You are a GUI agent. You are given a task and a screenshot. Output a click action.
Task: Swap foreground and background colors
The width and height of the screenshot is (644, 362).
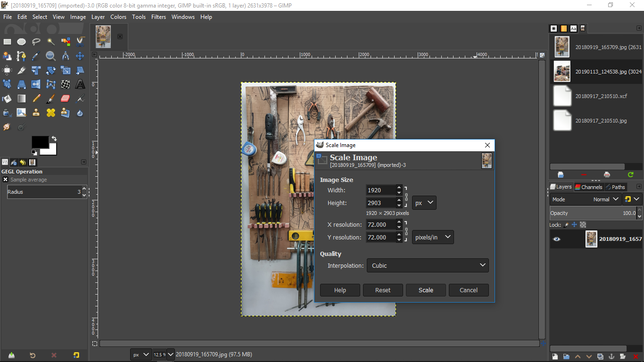(x=54, y=139)
